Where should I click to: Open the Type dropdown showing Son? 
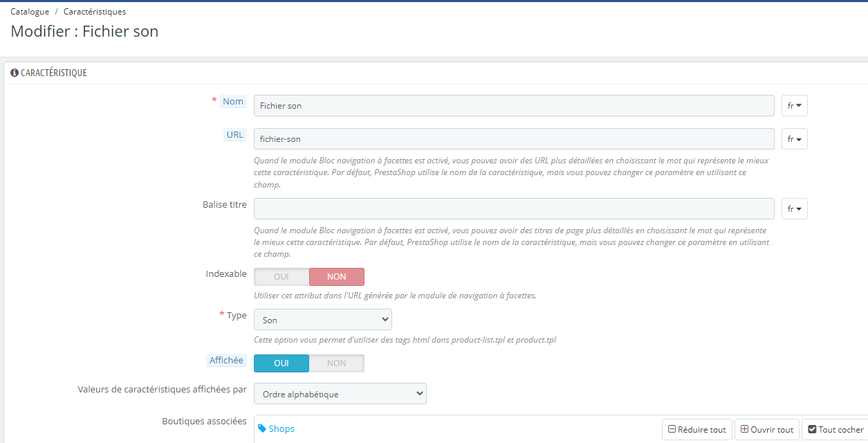(x=323, y=320)
